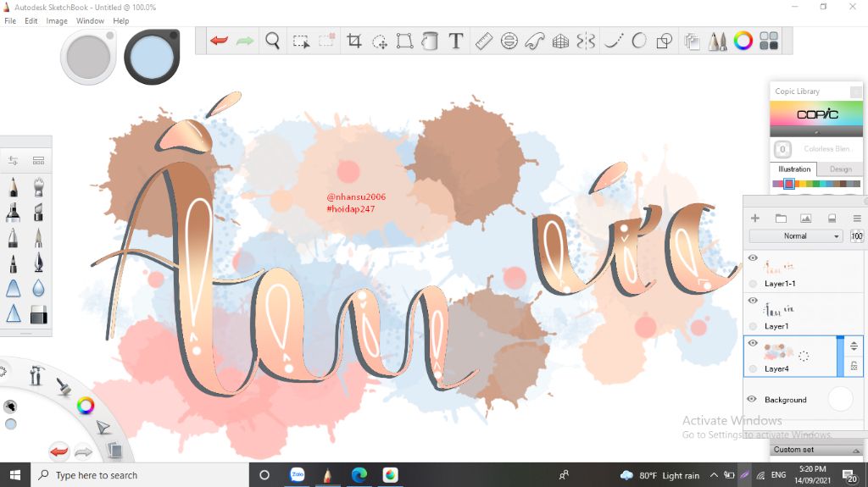The height and width of the screenshot is (487, 868).
Task: Hide the Layer1-1 layer
Action: pyautogui.click(x=753, y=257)
